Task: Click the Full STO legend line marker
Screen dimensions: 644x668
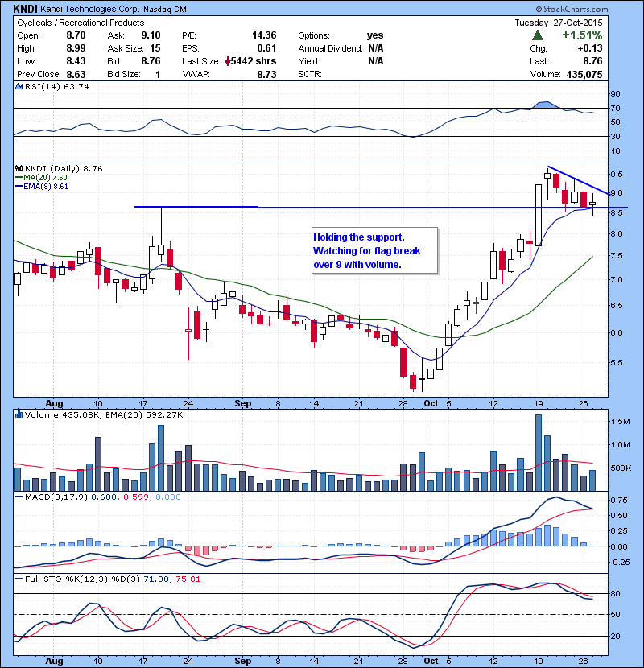Action: click(x=19, y=579)
